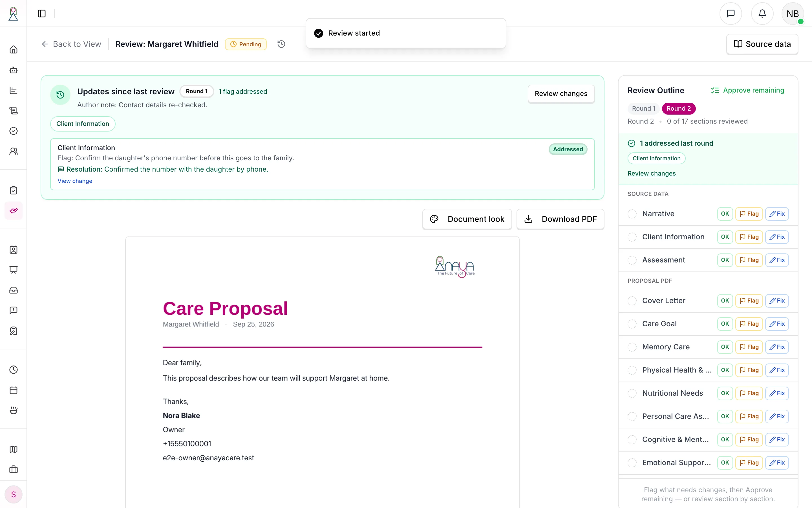Open the map sidebar icon
The width and height of the screenshot is (812, 508).
tap(14, 449)
